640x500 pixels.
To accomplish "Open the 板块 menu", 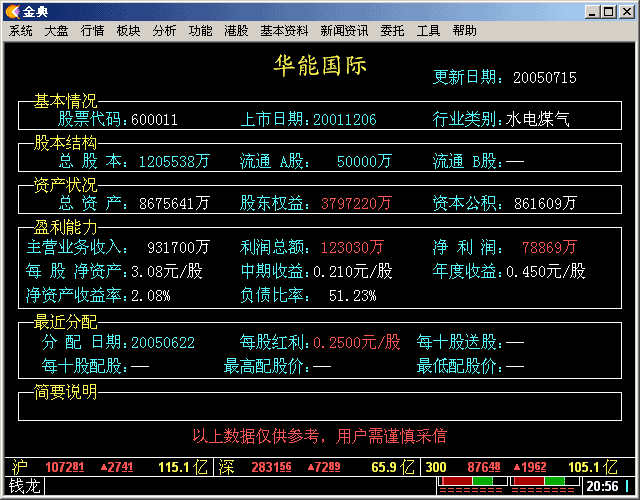I will [128, 31].
